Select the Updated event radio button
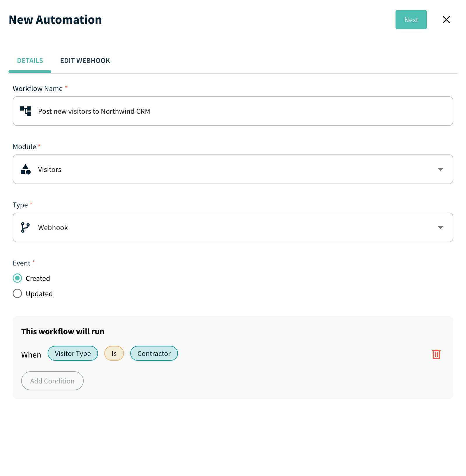 [x=17, y=293]
